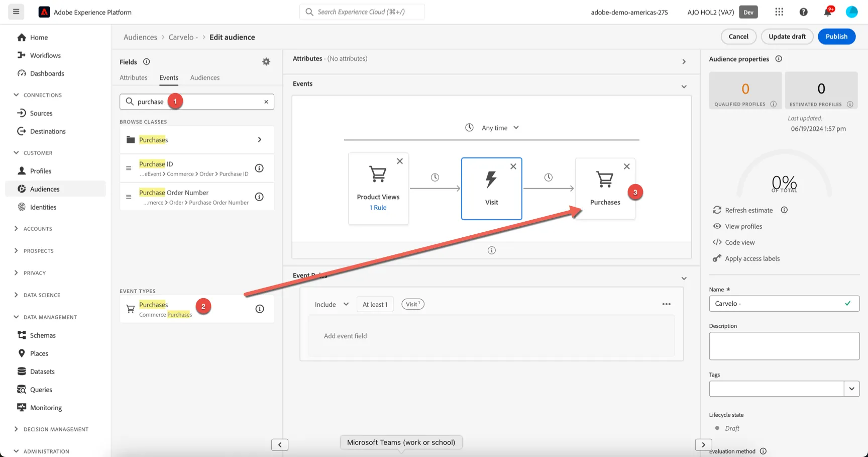The width and height of the screenshot is (868, 457).
Task: Show info for Audience properties
Action: click(x=779, y=59)
